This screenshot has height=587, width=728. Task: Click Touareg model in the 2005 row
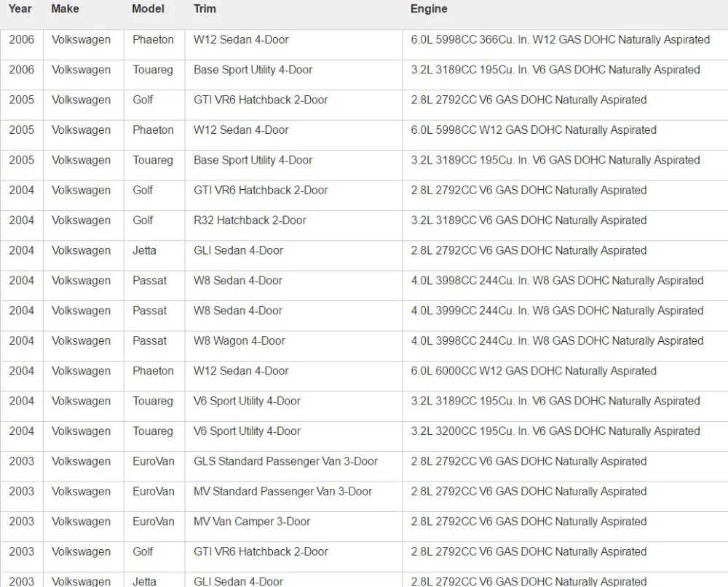coord(153,161)
